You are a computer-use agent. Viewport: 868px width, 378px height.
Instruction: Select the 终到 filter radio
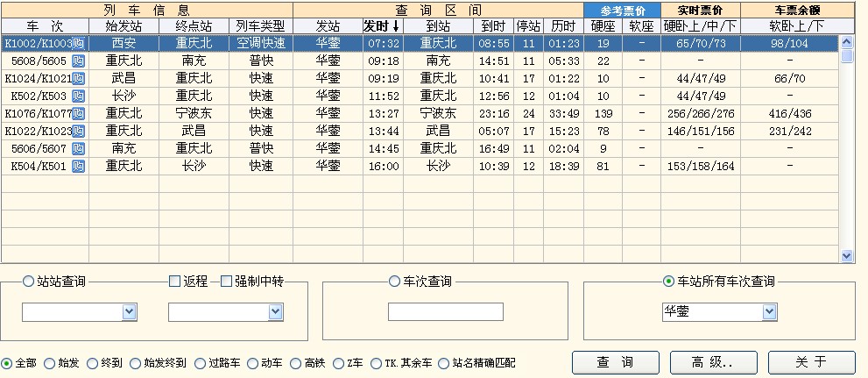(x=93, y=364)
